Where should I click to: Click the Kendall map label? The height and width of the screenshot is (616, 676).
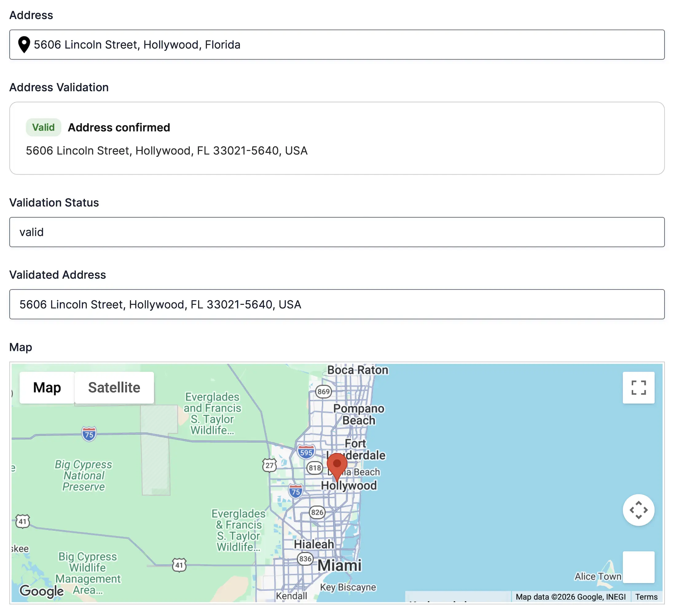(291, 596)
